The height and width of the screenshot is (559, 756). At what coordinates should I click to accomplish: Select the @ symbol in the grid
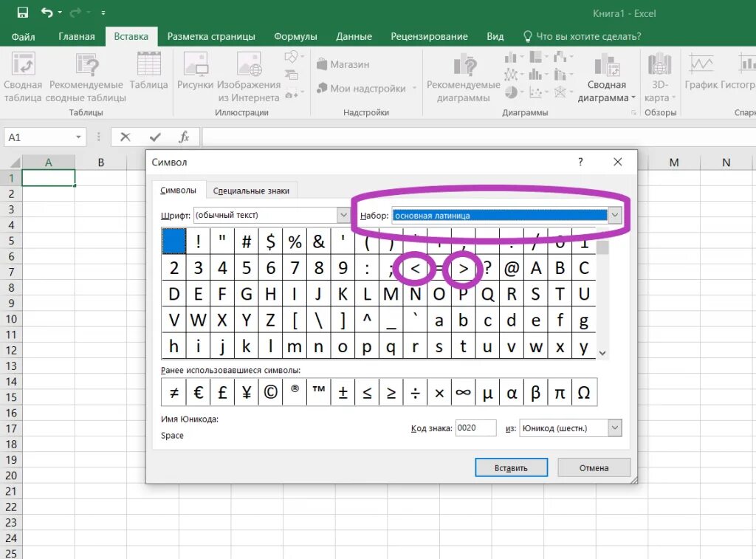pyautogui.click(x=512, y=268)
